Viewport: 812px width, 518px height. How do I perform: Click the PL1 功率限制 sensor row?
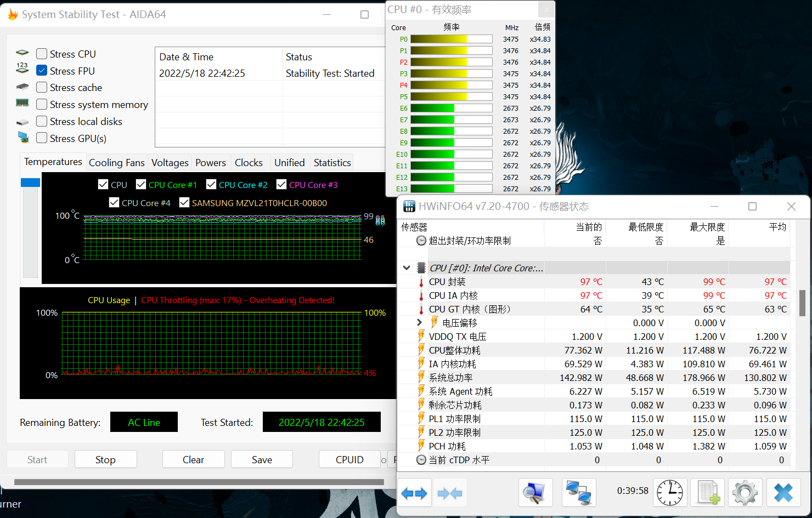pos(595,419)
